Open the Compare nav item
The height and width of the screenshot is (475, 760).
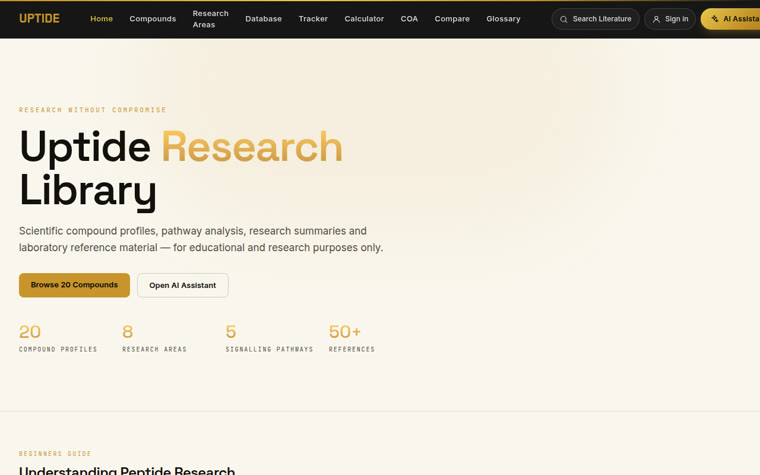[x=452, y=19]
